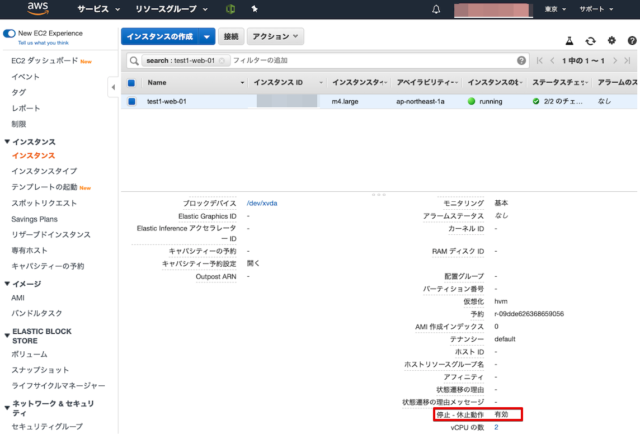Uncheck the test1-web-01 row checkbox

tap(131, 101)
